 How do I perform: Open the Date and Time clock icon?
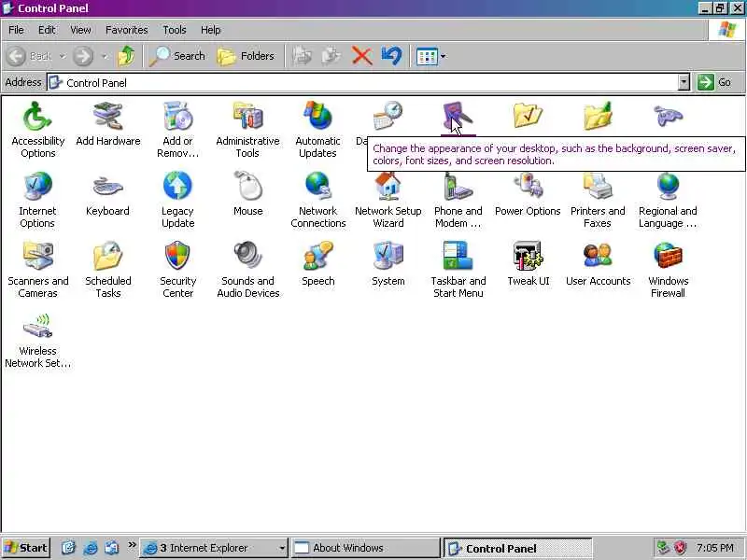coord(388,116)
